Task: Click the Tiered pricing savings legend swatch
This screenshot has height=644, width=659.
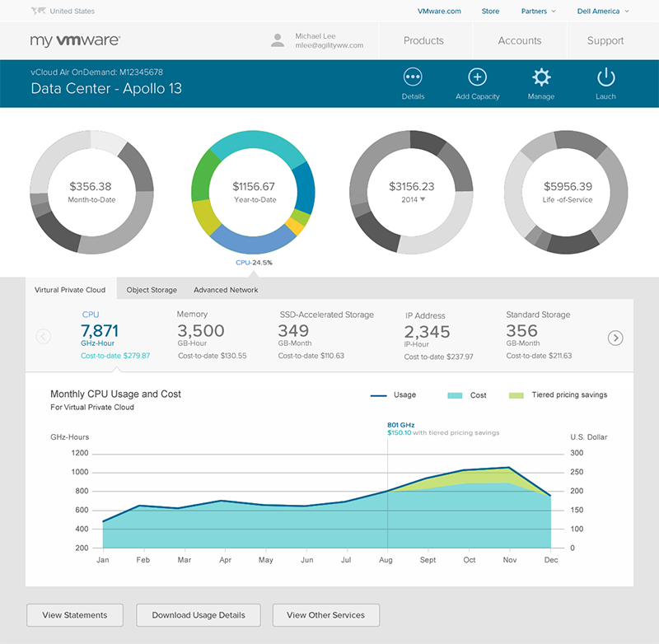Action: [x=516, y=395]
